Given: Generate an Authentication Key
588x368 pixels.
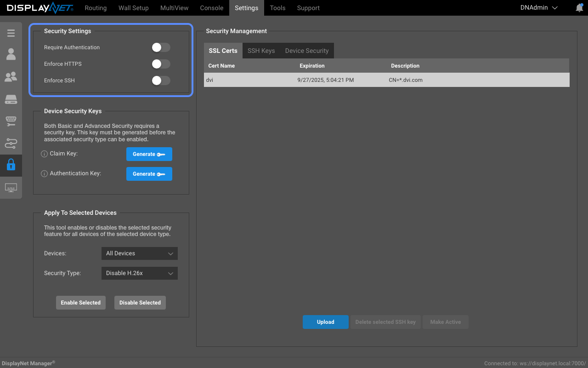Looking at the screenshot, I should point(149,174).
